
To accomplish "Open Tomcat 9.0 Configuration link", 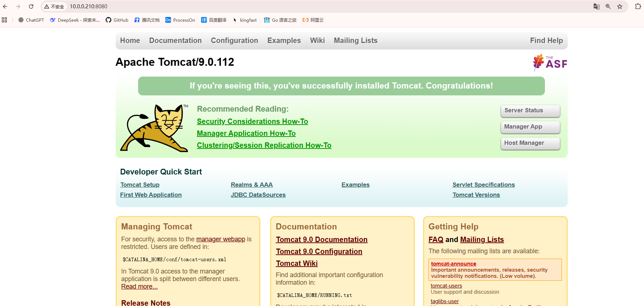I will (x=319, y=251).
